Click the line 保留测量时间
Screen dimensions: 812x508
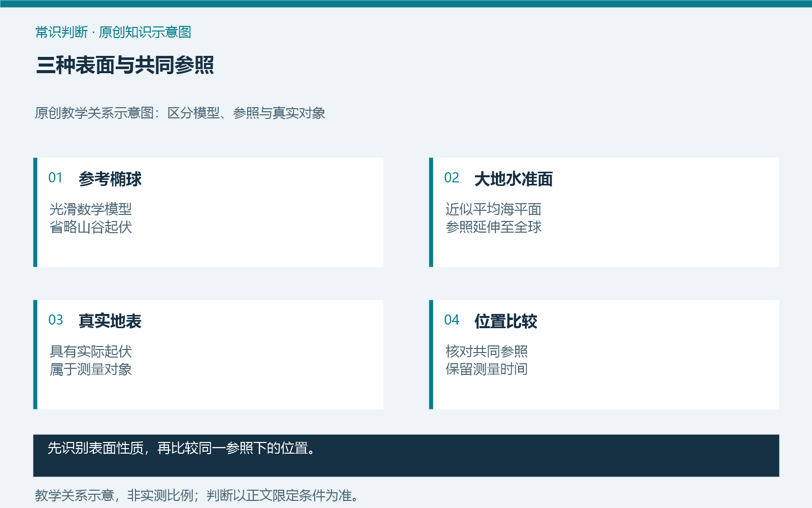487,369
